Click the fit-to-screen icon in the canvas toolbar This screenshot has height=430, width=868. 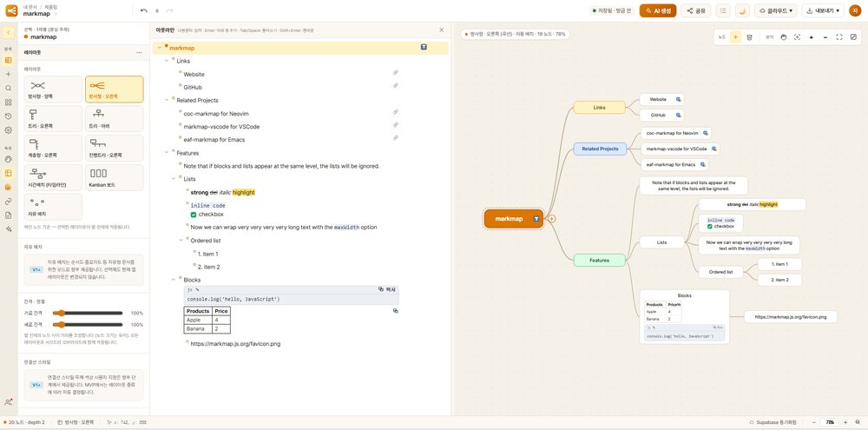tap(839, 37)
